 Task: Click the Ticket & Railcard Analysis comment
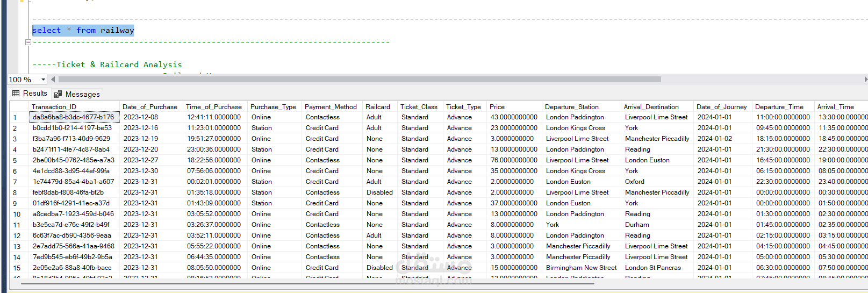pos(107,65)
